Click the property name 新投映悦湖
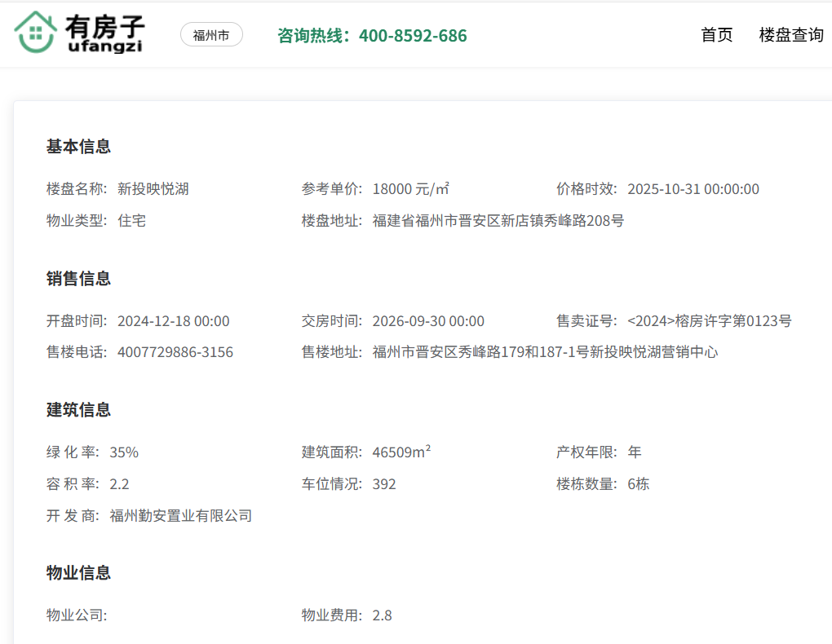The height and width of the screenshot is (644, 832). [153, 189]
